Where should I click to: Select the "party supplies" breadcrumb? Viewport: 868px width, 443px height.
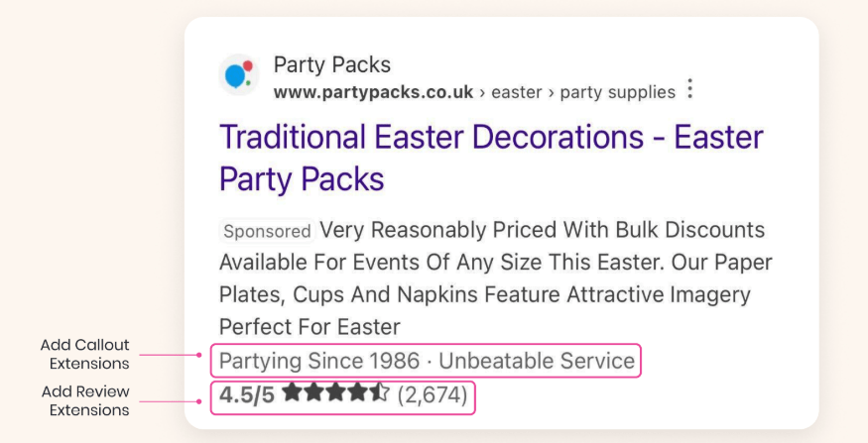[x=617, y=92]
